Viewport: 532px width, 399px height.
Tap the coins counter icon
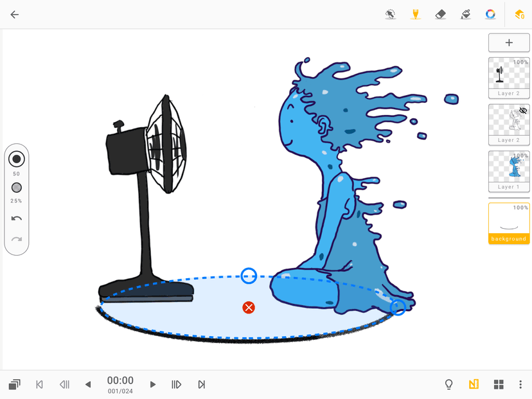click(x=520, y=14)
